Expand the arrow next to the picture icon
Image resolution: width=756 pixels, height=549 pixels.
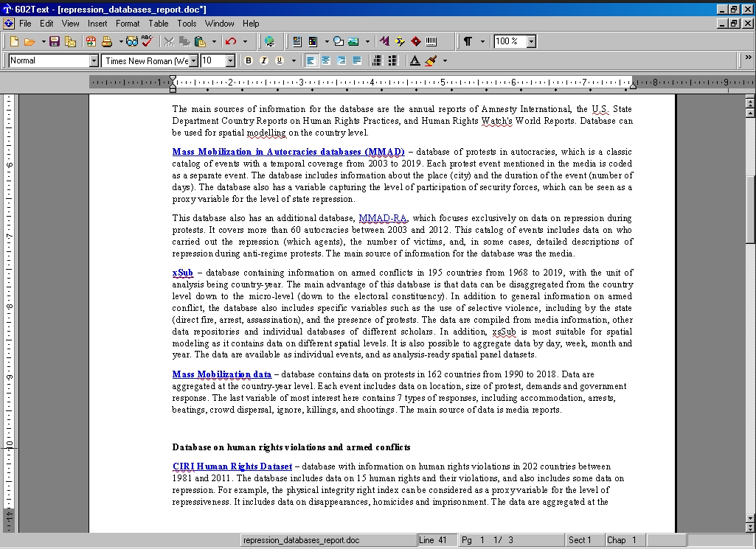click(367, 41)
